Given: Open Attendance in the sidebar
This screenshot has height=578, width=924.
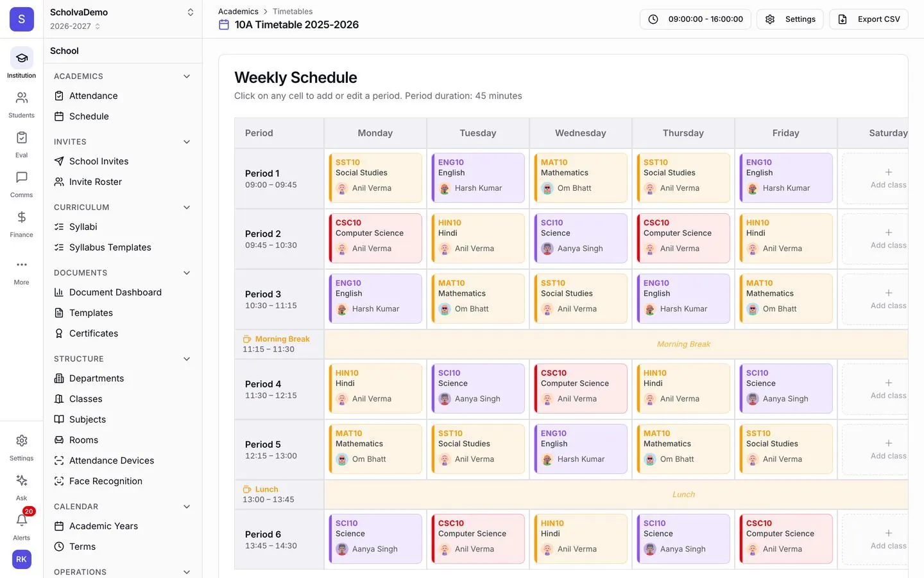Looking at the screenshot, I should click(x=123, y=96).
